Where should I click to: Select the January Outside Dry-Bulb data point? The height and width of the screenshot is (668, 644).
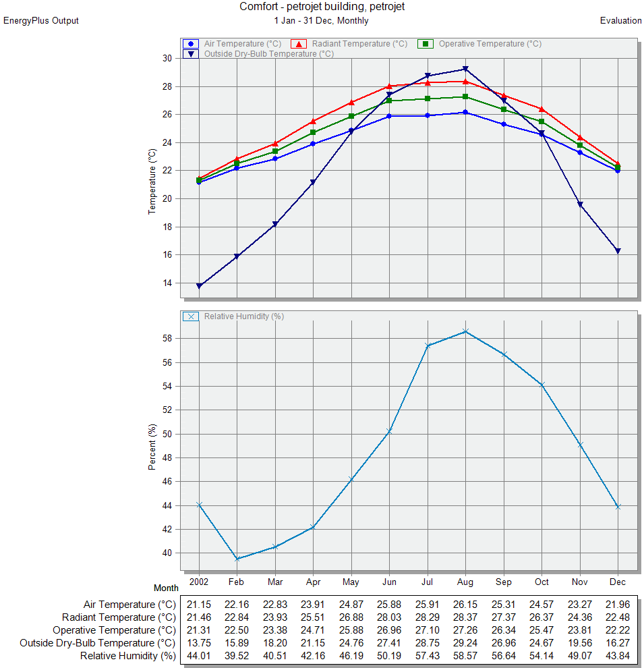click(x=199, y=286)
